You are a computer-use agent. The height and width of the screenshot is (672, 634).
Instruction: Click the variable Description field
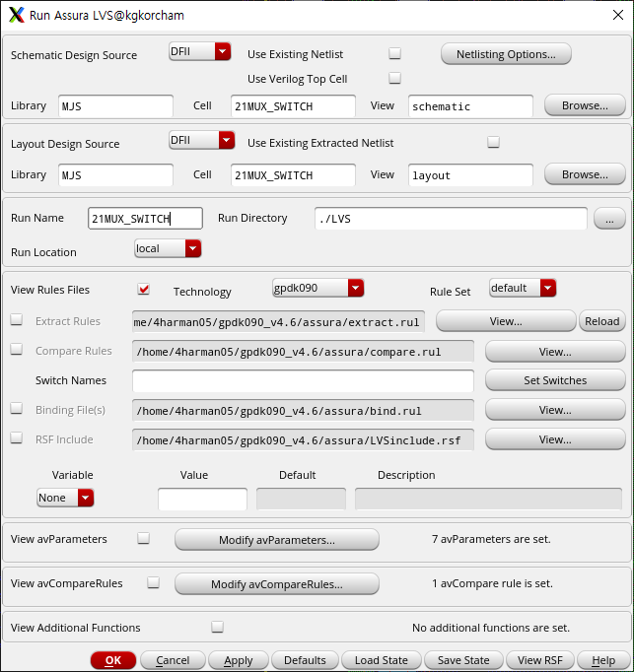point(489,499)
